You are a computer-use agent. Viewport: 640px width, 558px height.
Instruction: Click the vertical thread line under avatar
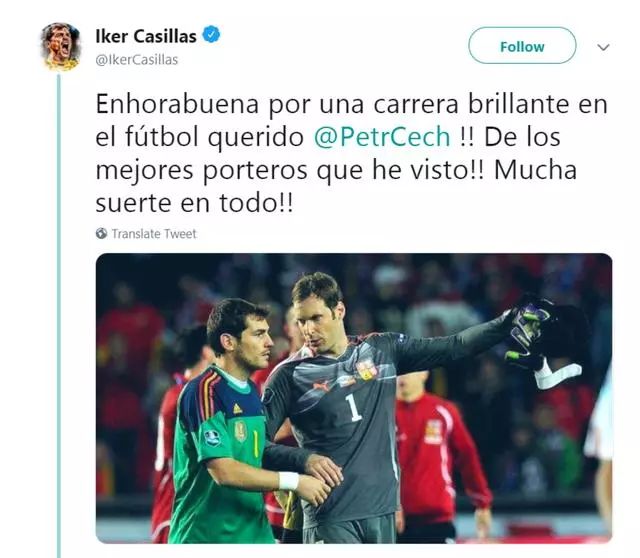pos(59,316)
